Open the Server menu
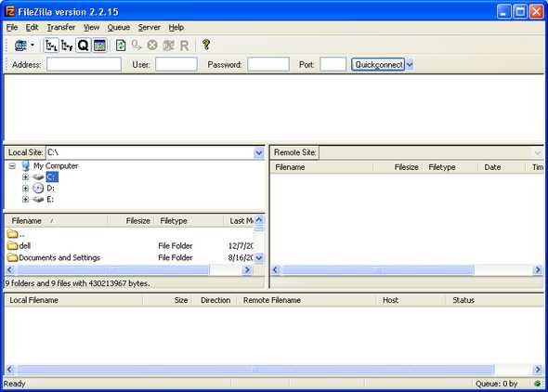Image resolution: width=548 pixels, height=392 pixels. coord(149,27)
